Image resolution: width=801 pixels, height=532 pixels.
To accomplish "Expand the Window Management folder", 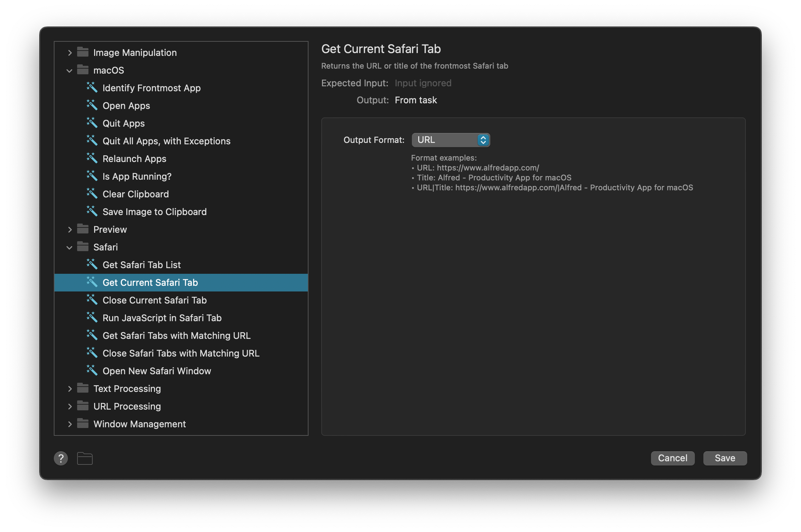I will (x=70, y=424).
